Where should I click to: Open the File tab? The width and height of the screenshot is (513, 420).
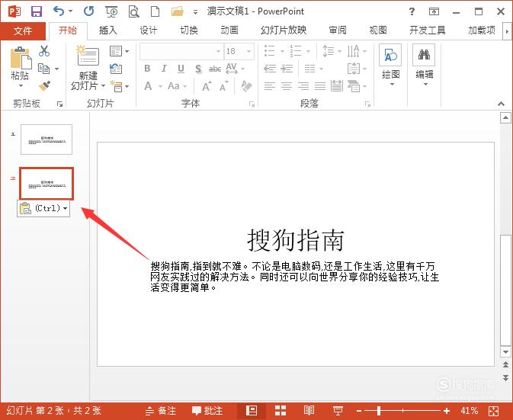(23, 30)
